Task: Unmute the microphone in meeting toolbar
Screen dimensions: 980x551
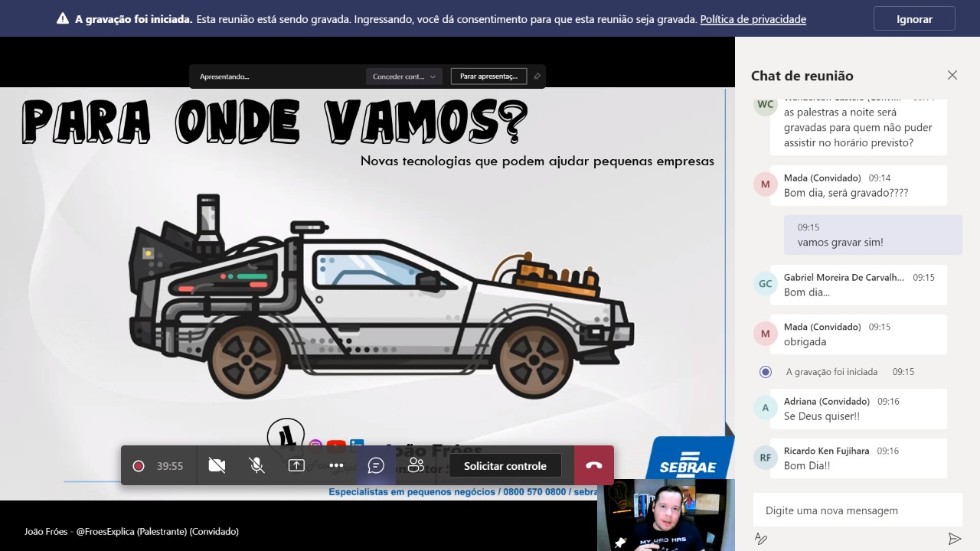Action: (x=256, y=465)
